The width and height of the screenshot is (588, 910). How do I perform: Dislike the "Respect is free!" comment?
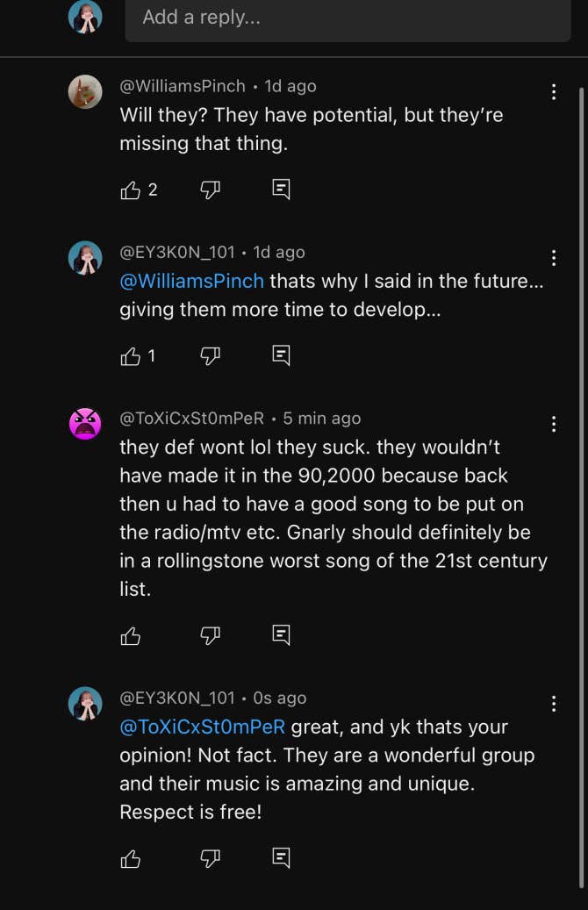coord(210,858)
